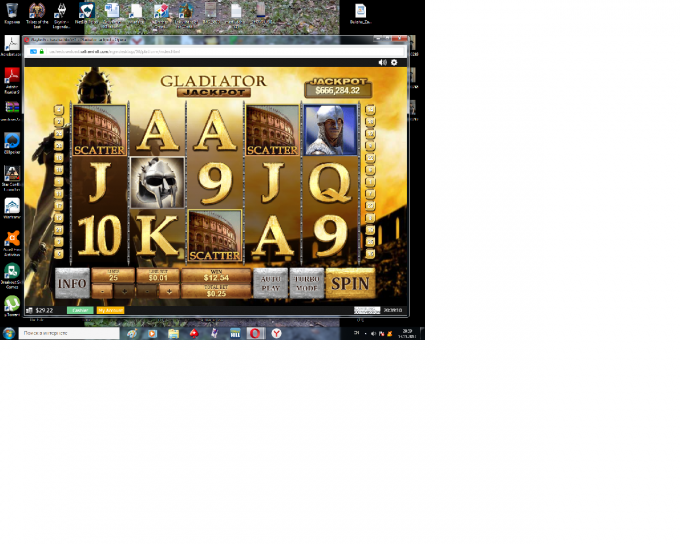The height and width of the screenshot is (544, 680).
Task: Open game settings gear icon
Action: [394, 62]
